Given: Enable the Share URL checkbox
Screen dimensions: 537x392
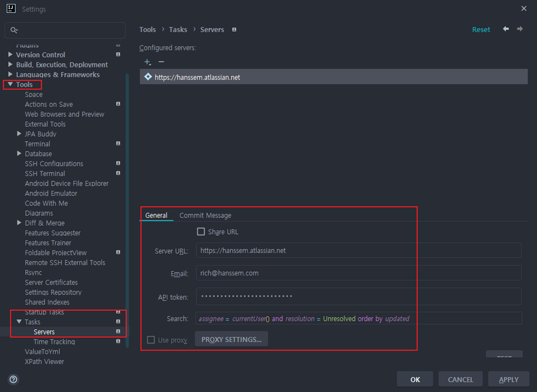Looking at the screenshot, I should (x=201, y=232).
